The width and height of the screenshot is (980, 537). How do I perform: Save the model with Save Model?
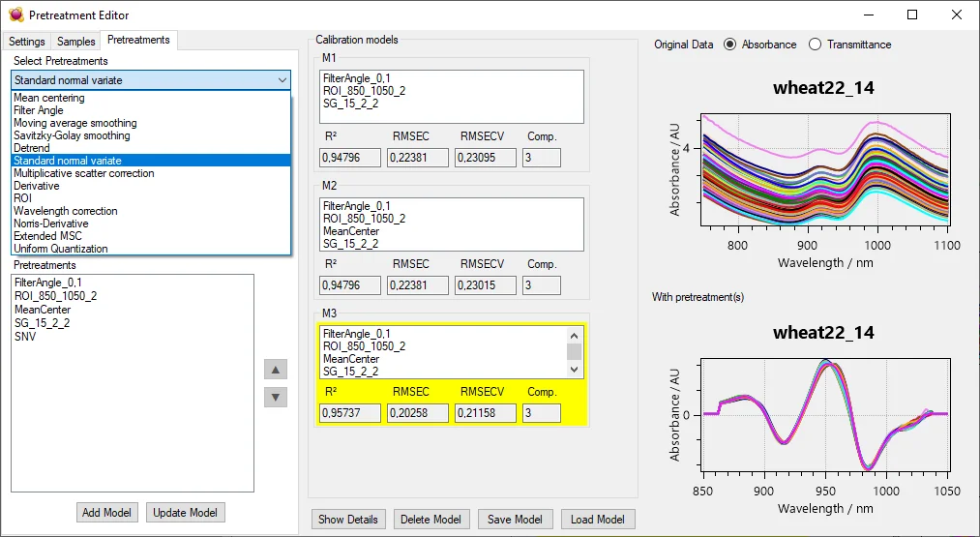[515, 520]
